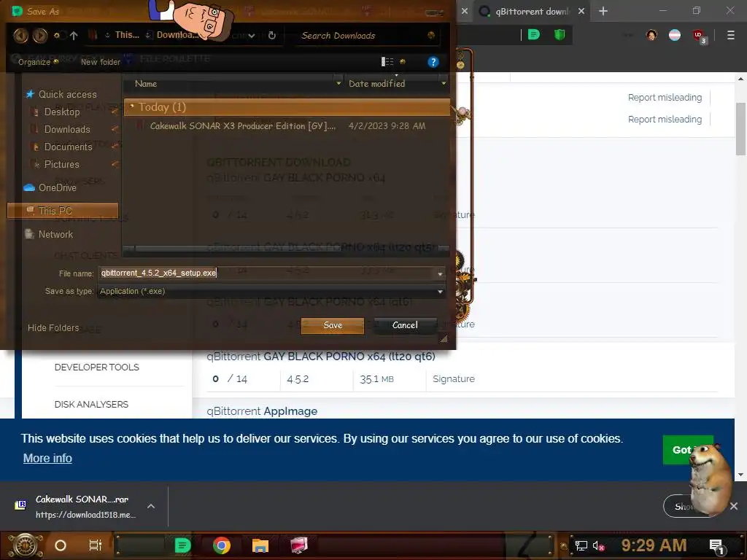The width and height of the screenshot is (747, 560).
Task: Search Downloads input box
Action: point(362,36)
